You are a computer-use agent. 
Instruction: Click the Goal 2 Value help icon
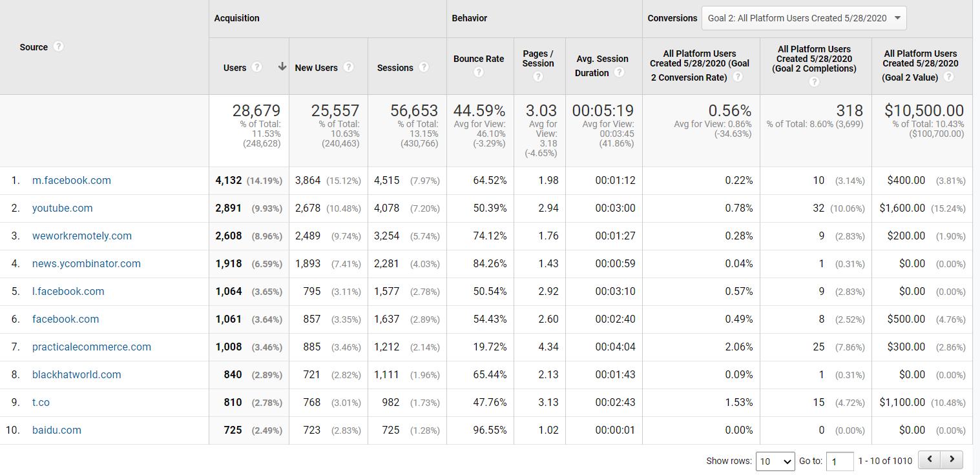pyautogui.click(x=948, y=77)
